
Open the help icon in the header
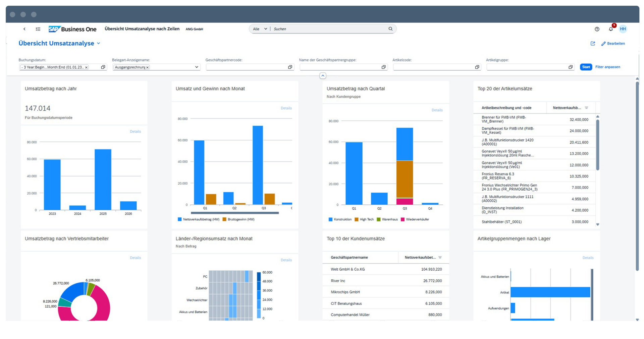(597, 29)
